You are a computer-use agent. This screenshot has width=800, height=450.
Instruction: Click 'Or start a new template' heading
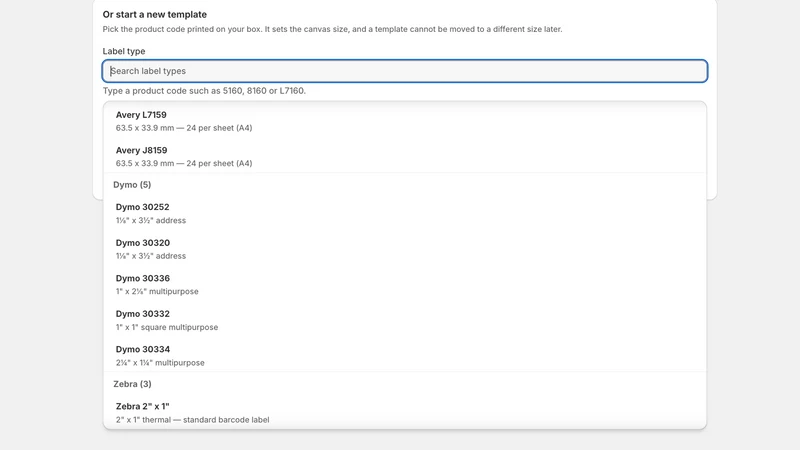click(x=155, y=14)
